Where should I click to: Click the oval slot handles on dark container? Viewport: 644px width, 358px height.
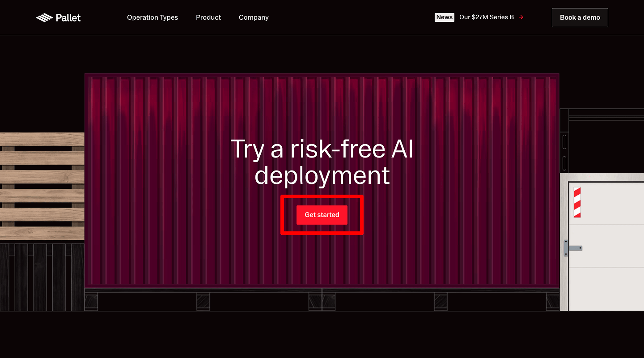point(564,152)
